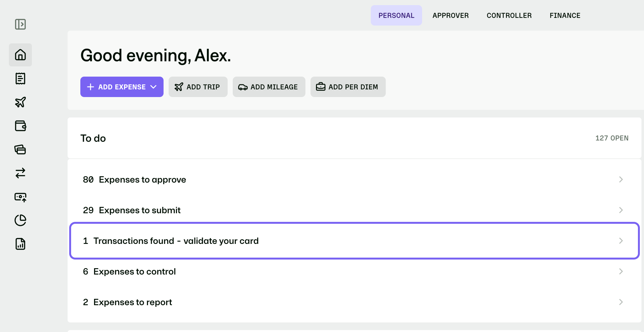The width and height of the screenshot is (644, 332).
Task: Switch to the Finance tab
Action: coord(565,15)
